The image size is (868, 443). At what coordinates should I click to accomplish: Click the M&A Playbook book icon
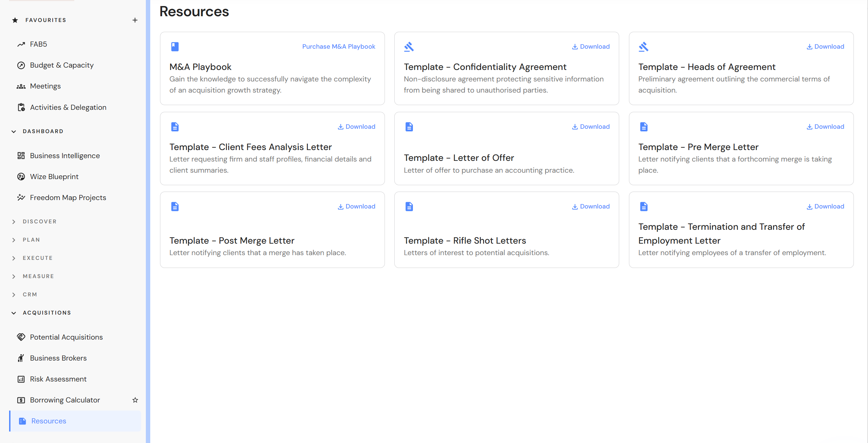[x=175, y=47]
